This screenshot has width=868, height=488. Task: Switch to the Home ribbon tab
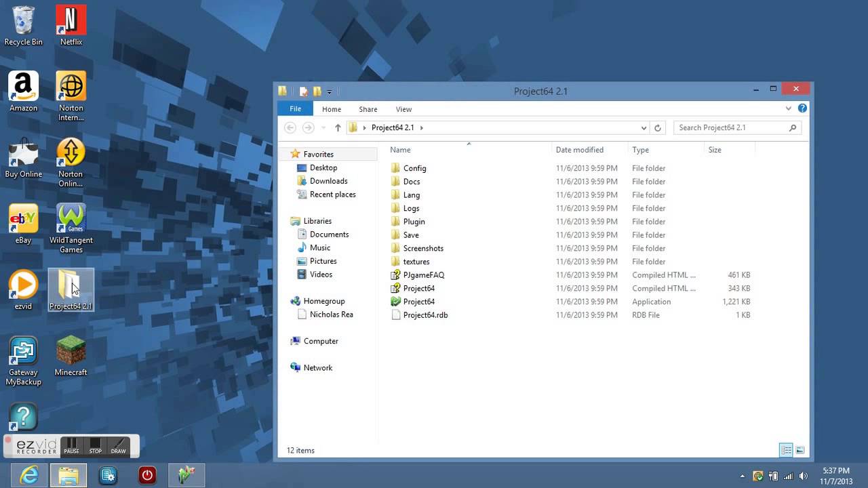click(x=332, y=109)
